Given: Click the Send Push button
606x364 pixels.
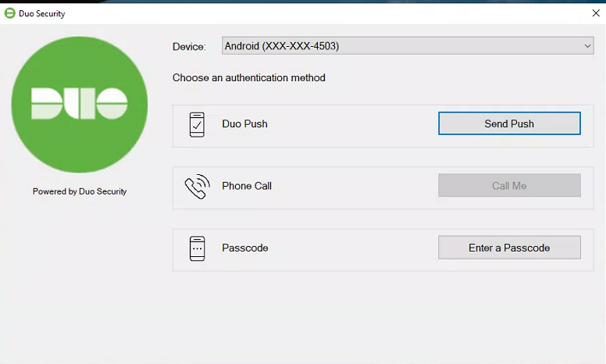Looking at the screenshot, I should pyautogui.click(x=509, y=123).
